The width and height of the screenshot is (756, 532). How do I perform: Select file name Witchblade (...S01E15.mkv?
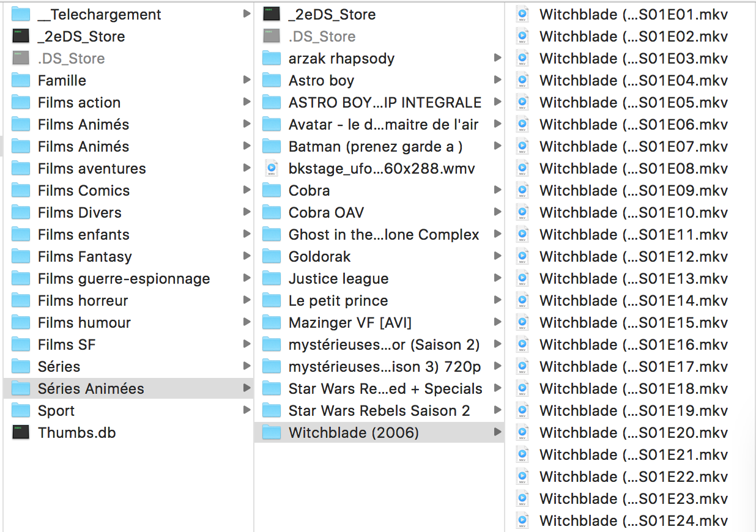634,323
